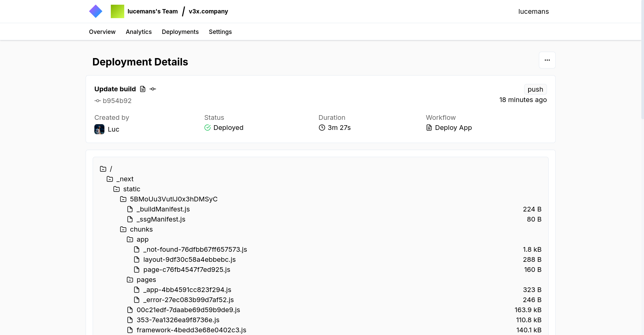
Task: Click the 163.9 kB size value
Action: coord(528,310)
